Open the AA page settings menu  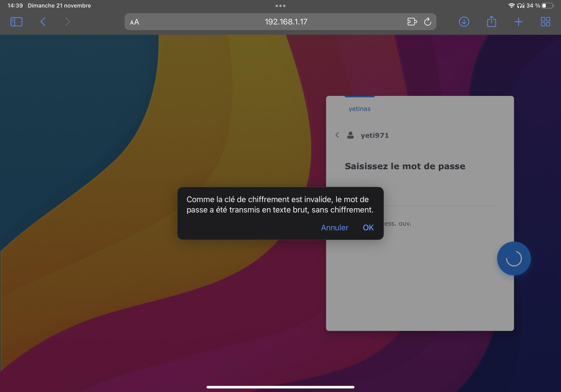[135, 22]
